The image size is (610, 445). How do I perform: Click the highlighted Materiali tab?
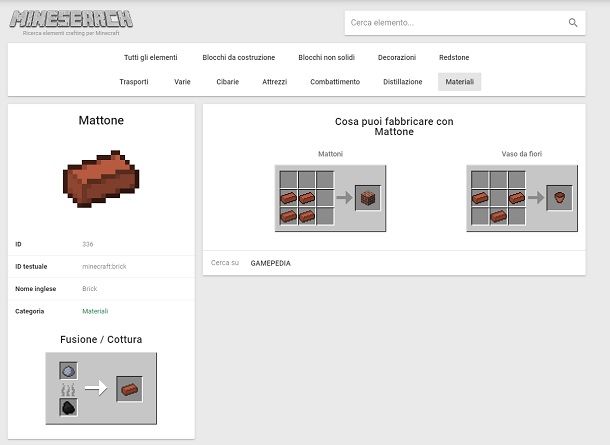(x=459, y=82)
